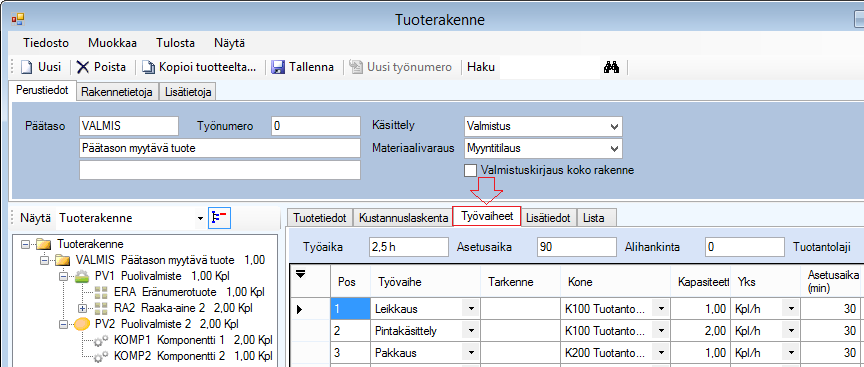Click the application icon in title bar

[18, 20]
